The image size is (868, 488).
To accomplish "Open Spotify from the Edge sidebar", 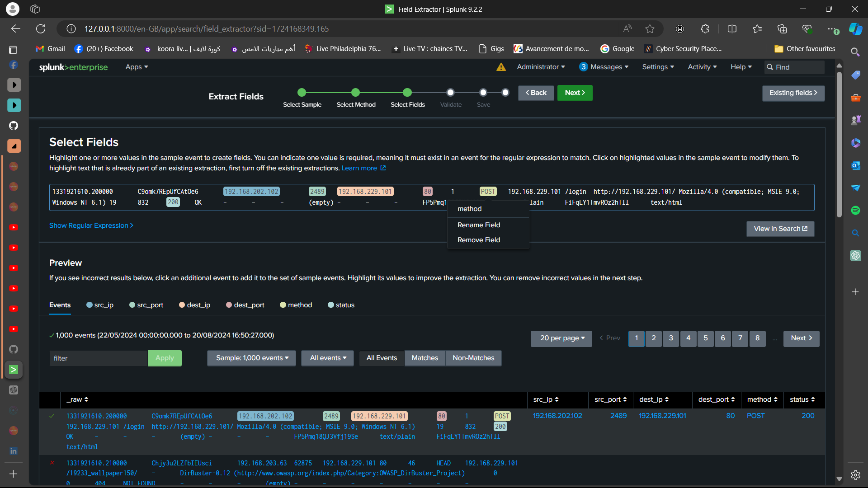I will point(855,210).
